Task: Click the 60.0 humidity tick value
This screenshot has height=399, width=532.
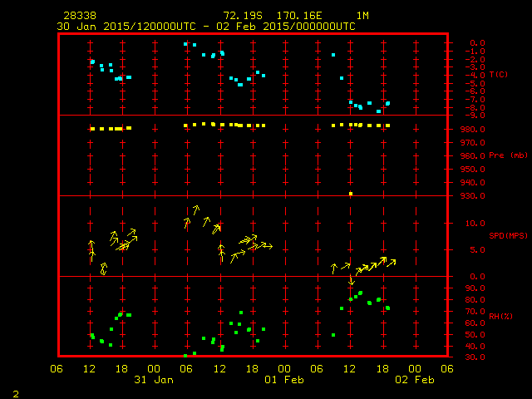Action: 475,323
